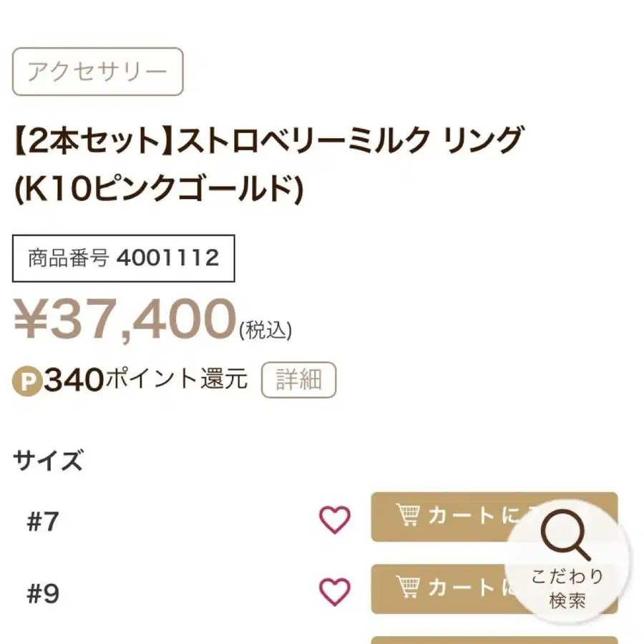Select the #9 size label
Screen dimensions: 644x644
(x=43, y=593)
